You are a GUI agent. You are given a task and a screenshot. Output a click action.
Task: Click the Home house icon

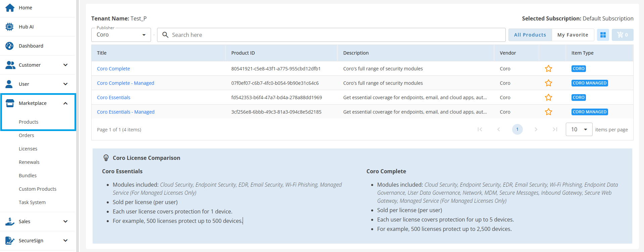tap(10, 7)
